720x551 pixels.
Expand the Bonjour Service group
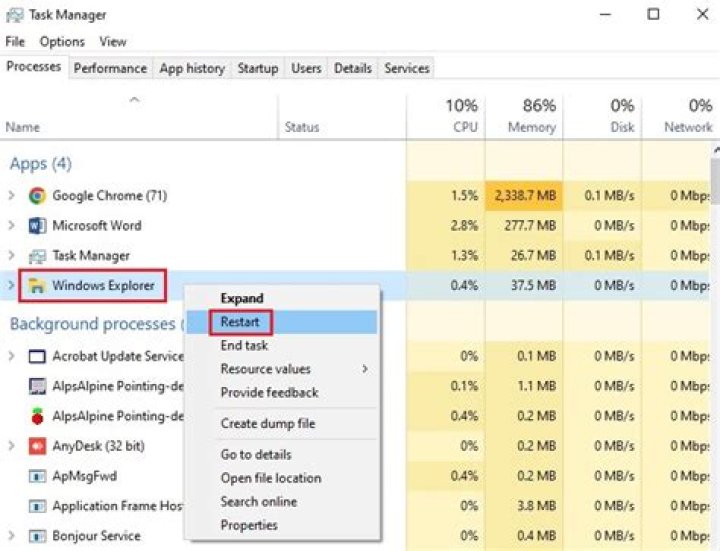coord(11,536)
